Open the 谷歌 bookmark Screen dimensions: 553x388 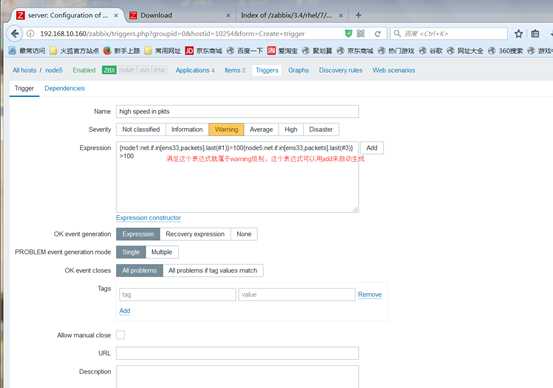pos(431,51)
